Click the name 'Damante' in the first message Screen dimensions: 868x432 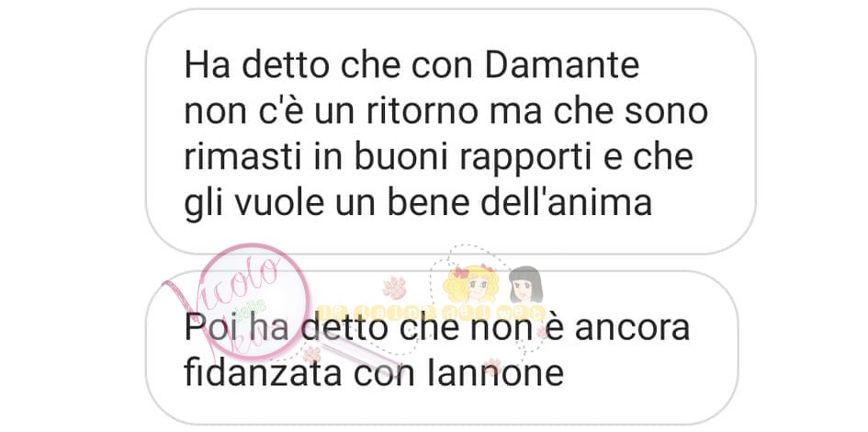(x=562, y=65)
